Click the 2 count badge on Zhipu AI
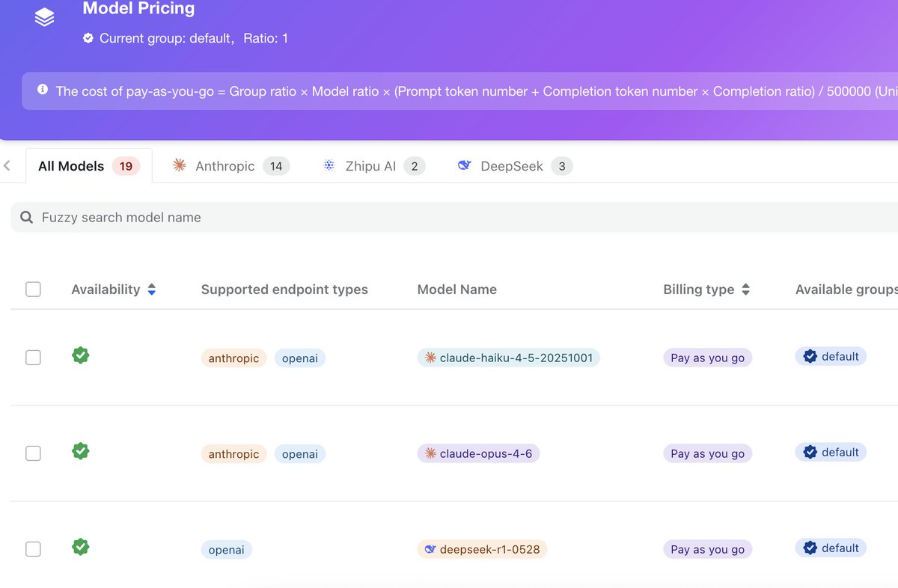This screenshot has width=898, height=588. pyautogui.click(x=415, y=166)
